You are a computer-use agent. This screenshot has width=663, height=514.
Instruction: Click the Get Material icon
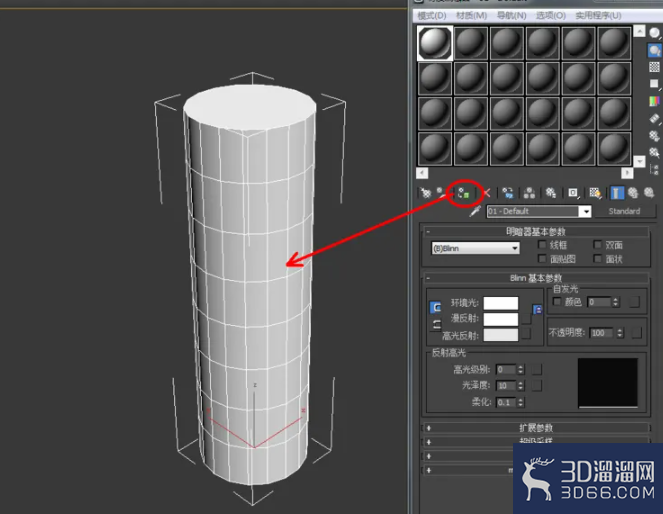click(x=425, y=193)
